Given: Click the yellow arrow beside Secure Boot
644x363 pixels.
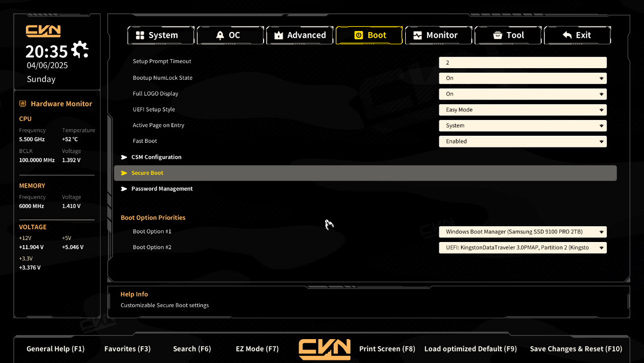Looking at the screenshot, I should 124,173.
